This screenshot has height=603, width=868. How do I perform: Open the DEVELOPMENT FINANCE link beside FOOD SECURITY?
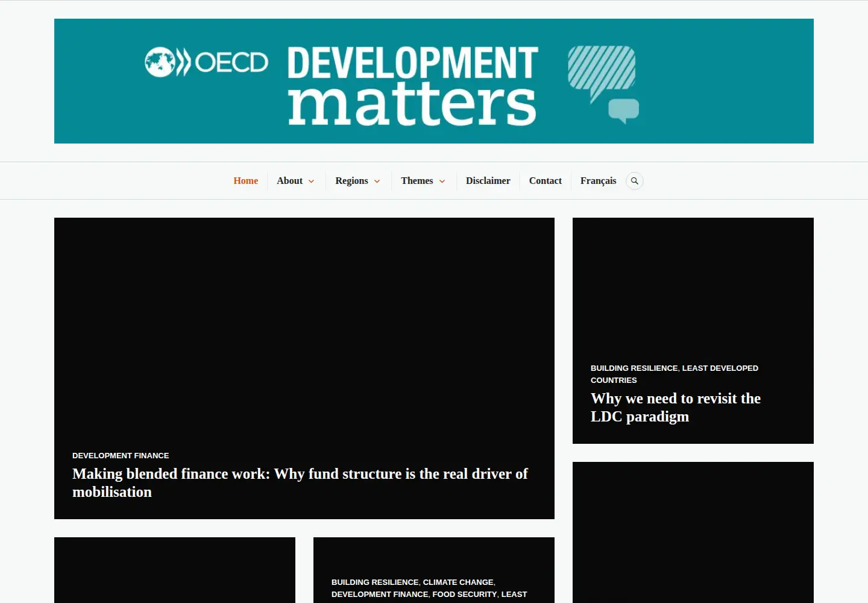tap(380, 594)
